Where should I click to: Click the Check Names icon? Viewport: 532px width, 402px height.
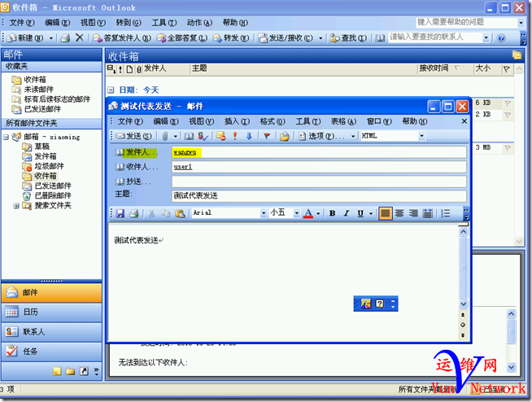[203, 136]
